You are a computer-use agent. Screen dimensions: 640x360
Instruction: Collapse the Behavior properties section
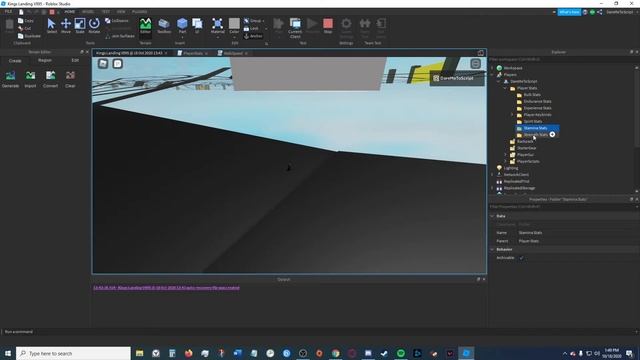(492, 249)
